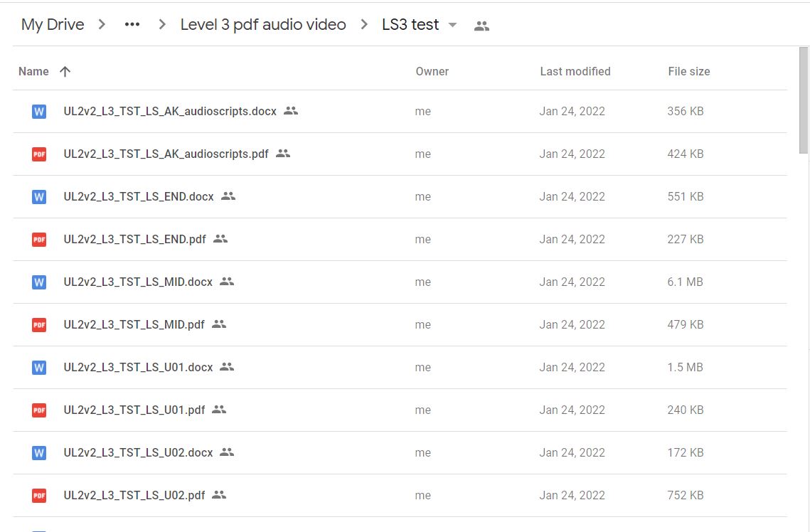Click shared icon on UL2v2_L3_TST_LS_U01.docx row
Screen dimensions: 810x532
(x=227, y=367)
